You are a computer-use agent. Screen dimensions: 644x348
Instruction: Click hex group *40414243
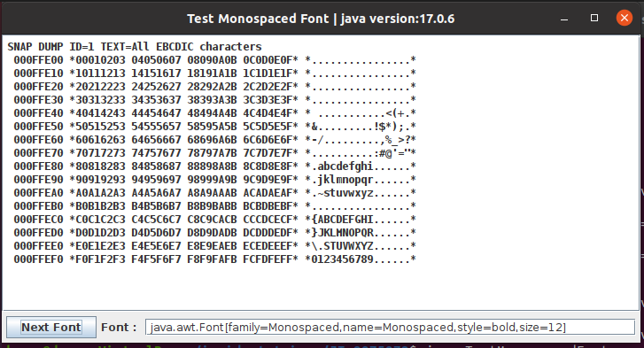(97, 113)
